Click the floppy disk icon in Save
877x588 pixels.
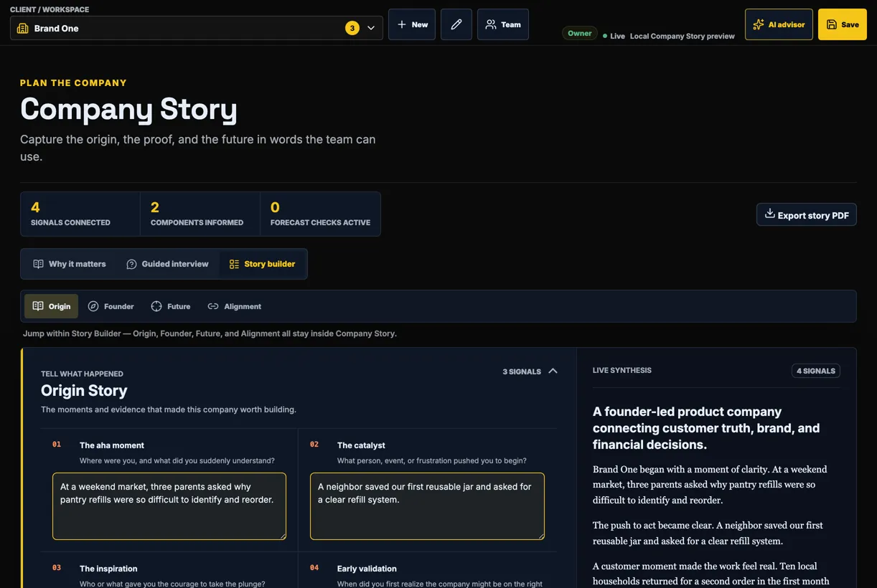pos(832,24)
